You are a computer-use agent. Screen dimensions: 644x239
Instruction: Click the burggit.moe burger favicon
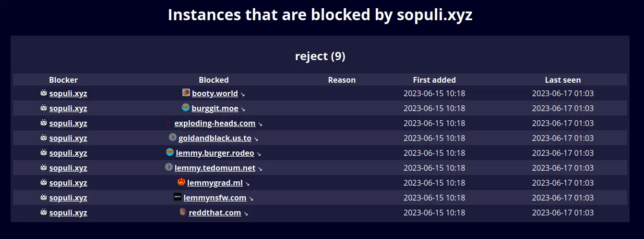coord(186,107)
